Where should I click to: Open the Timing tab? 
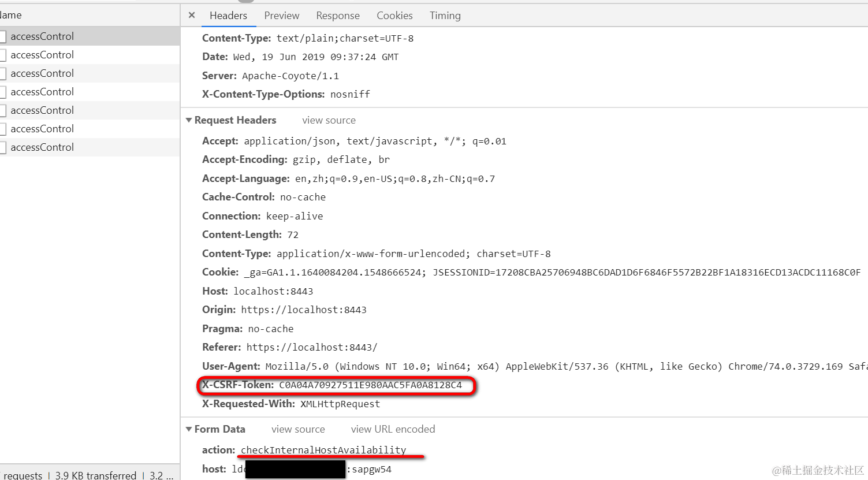(445, 16)
